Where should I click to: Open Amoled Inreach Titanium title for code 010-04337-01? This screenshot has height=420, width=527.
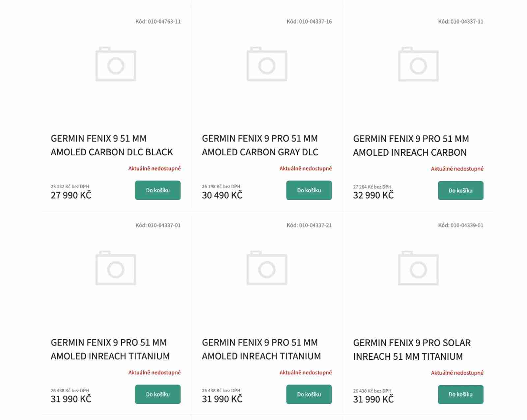[110, 349]
